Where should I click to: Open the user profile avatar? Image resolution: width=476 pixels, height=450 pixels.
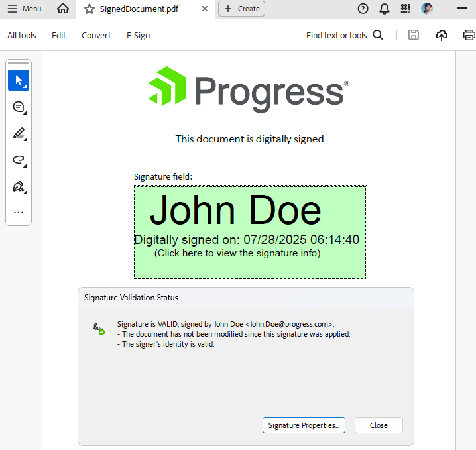(x=427, y=9)
